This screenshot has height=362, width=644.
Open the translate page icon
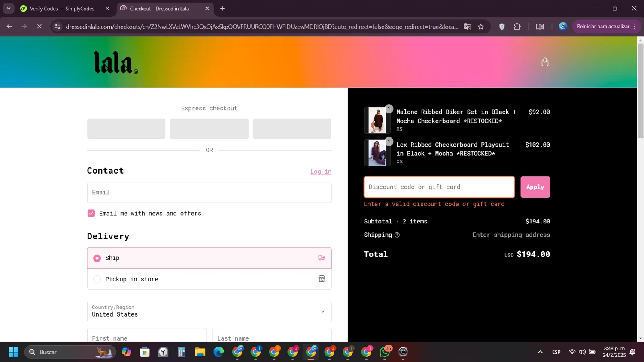point(467,27)
